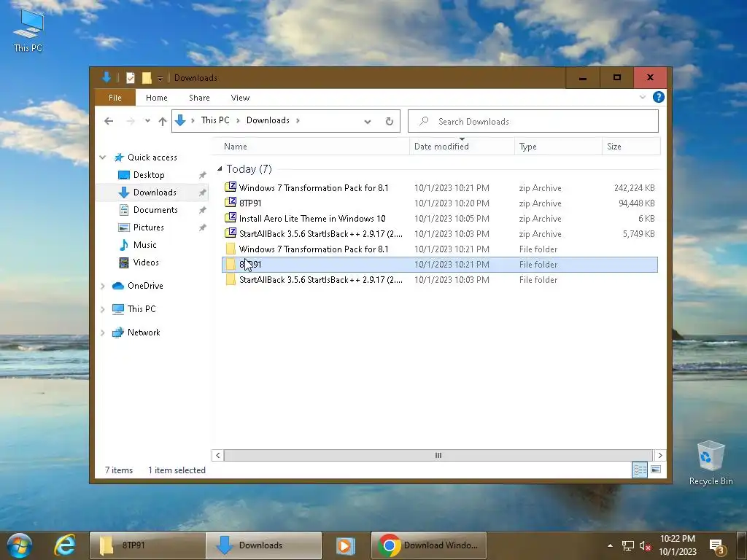This screenshot has height=560, width=747.
Task: Open Desktop in Quick access
Action: 148,175
